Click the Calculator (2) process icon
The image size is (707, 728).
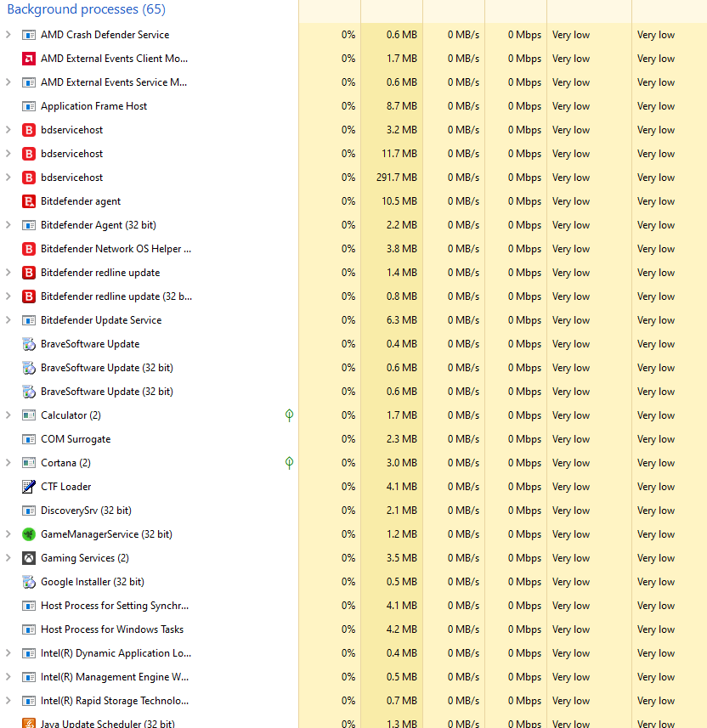coord(29,415)
